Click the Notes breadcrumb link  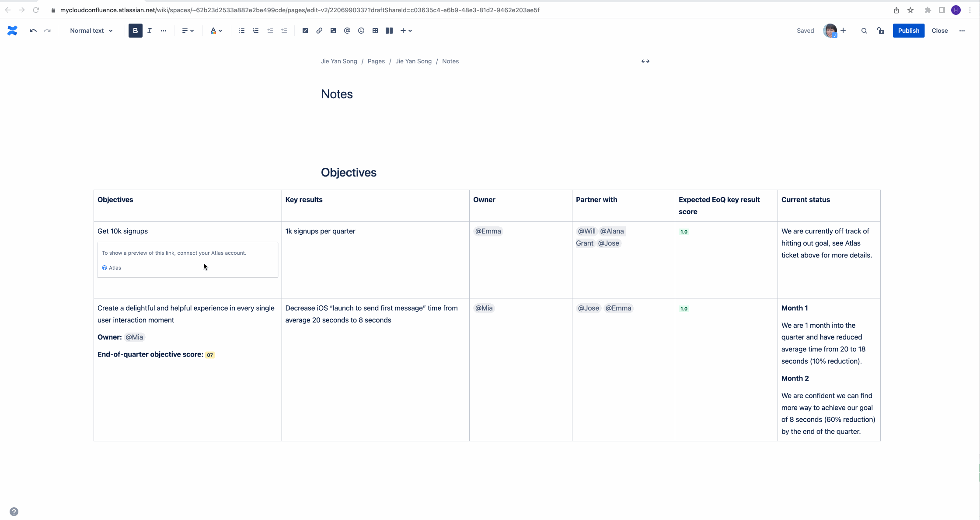coord(451,61)
